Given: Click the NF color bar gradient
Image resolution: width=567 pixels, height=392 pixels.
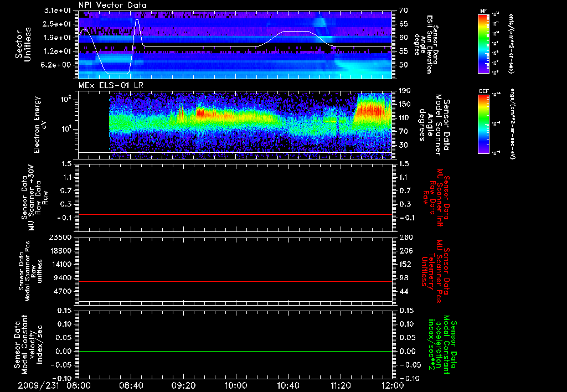Looking at the screenshot, I should pyautogui.click(x=483, y=43).
